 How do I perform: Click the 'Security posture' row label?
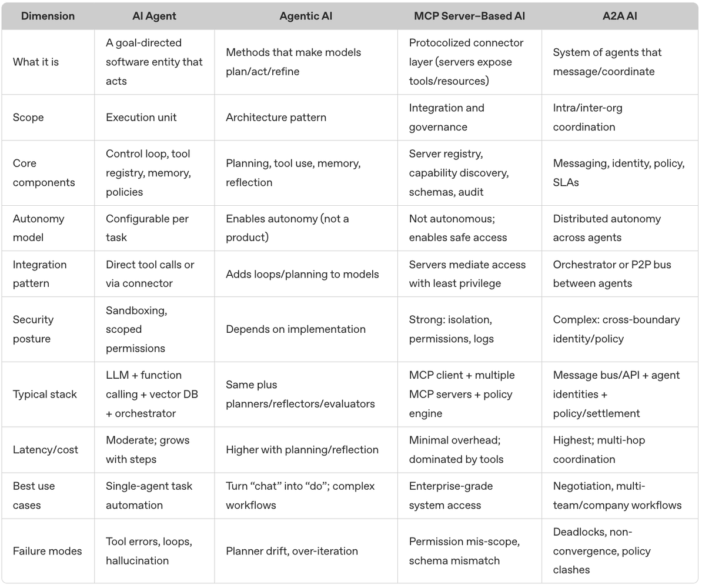click(x=33, y=329)
